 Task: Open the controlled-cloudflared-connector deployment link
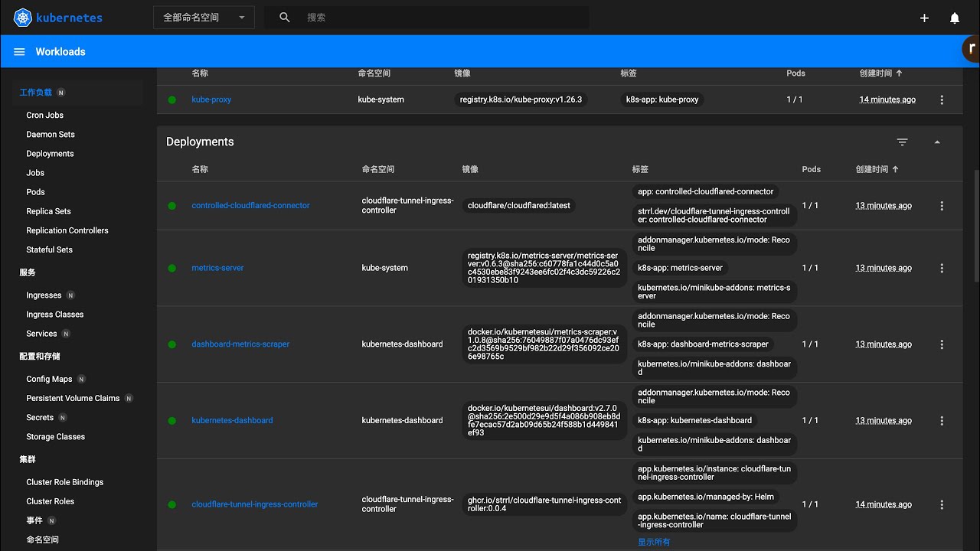coord(251,206)
